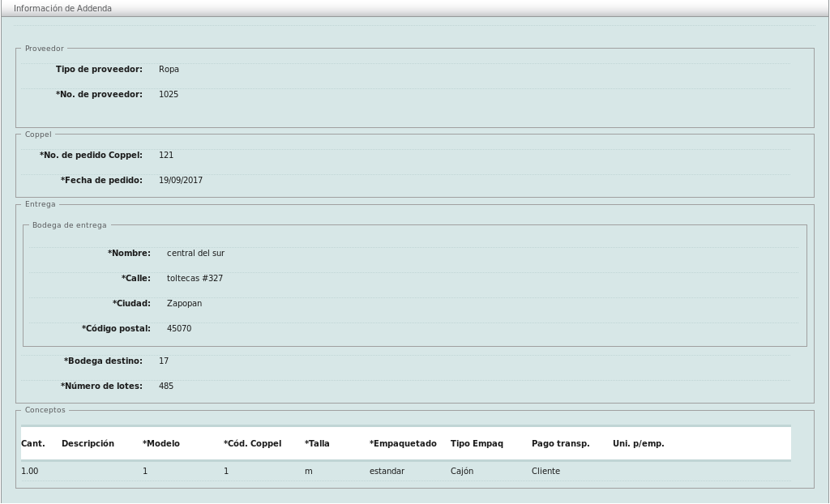Select the Código postal value 45070

coord(179,329)
